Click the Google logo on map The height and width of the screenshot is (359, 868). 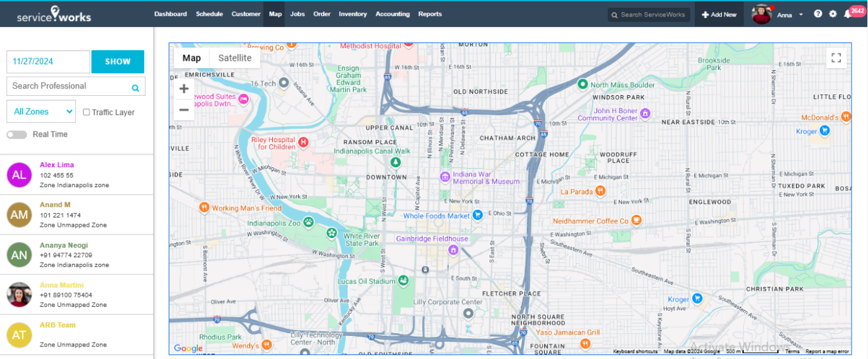click(x=188, y=348)
